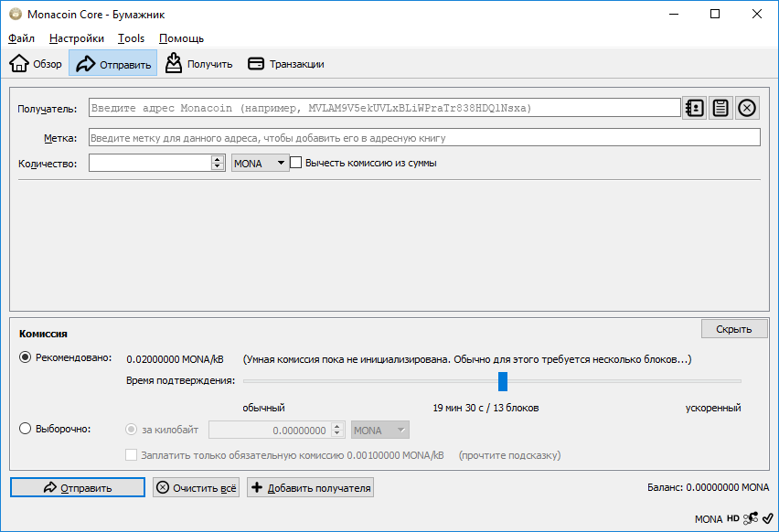Click the Получатель address input field
Image resolution: width=779 pixels, height=532 pixels.
click(x=385, y=108)
